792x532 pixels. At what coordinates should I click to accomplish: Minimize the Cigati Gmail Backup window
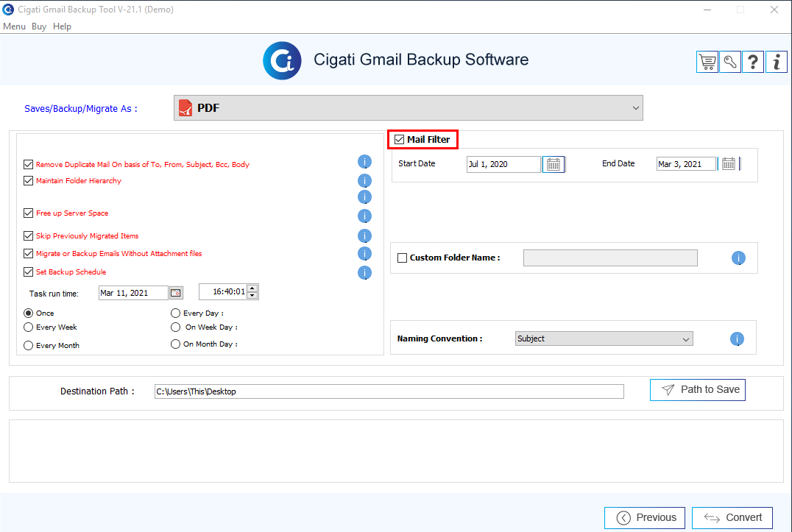pyautogui.click(x=707, y=10)
